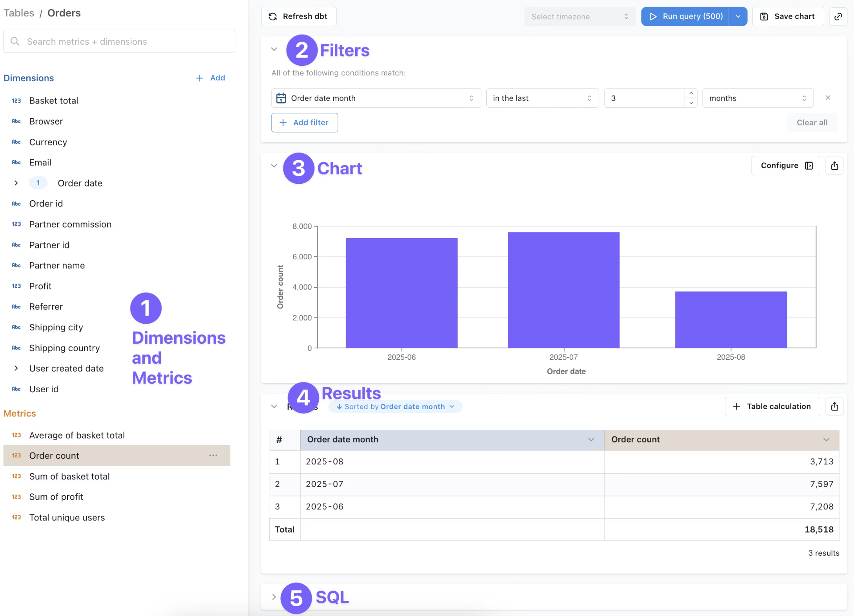
Task: Click the Refresh dbt button
Action: (x=298, y=16)
